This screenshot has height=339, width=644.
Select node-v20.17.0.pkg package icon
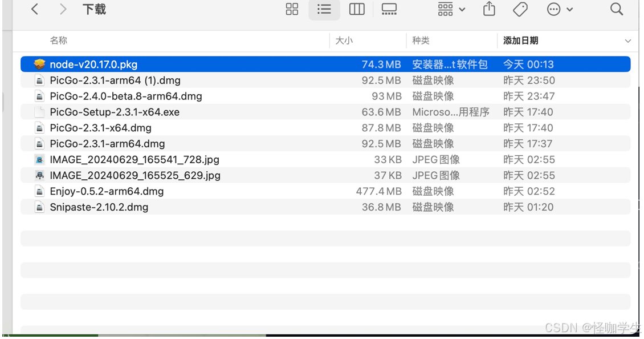pos(39,64)
